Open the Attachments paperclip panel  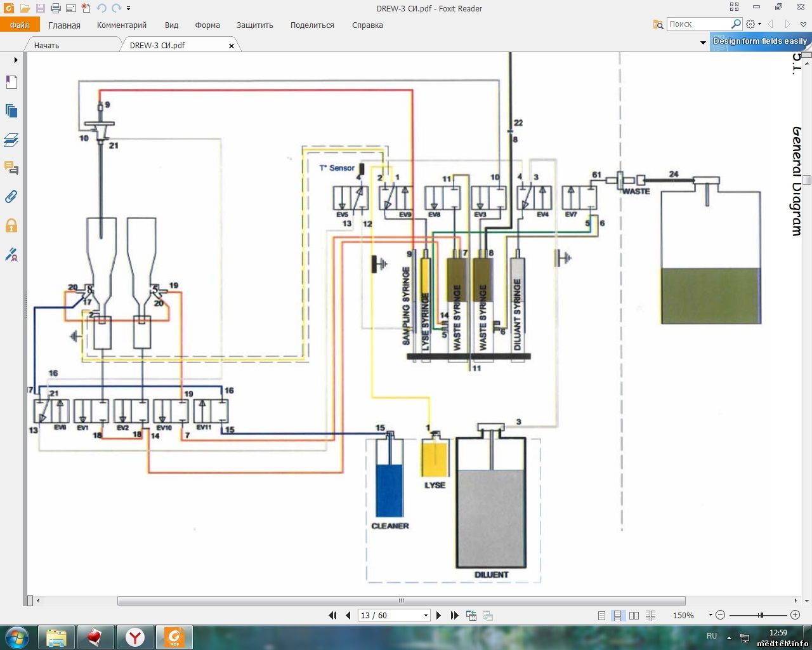(11, 197)
